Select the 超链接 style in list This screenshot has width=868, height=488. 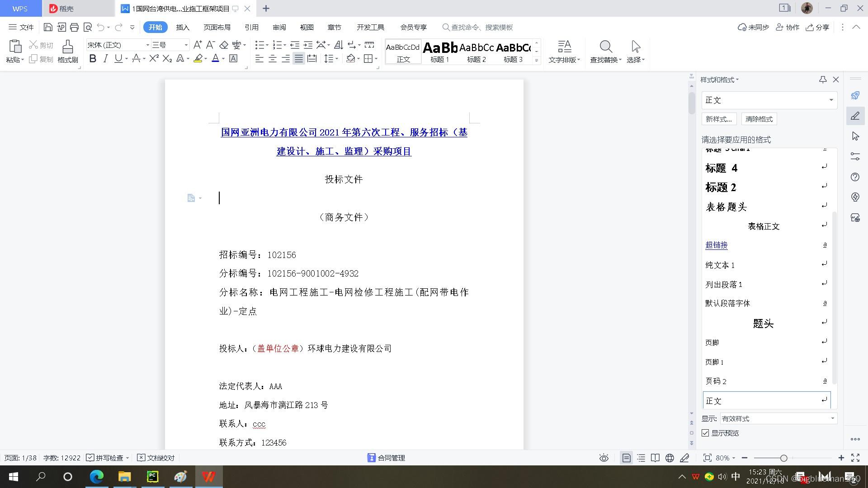716,245
